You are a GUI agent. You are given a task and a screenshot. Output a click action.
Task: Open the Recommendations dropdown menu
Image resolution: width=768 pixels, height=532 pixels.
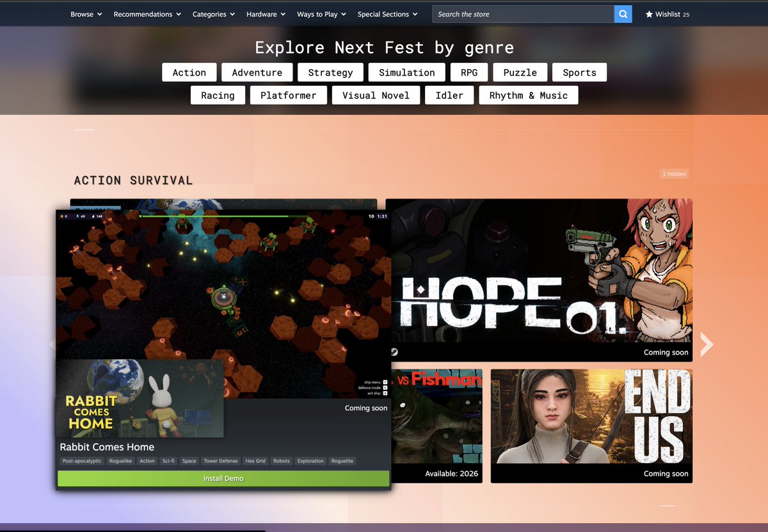coord(147,14)
